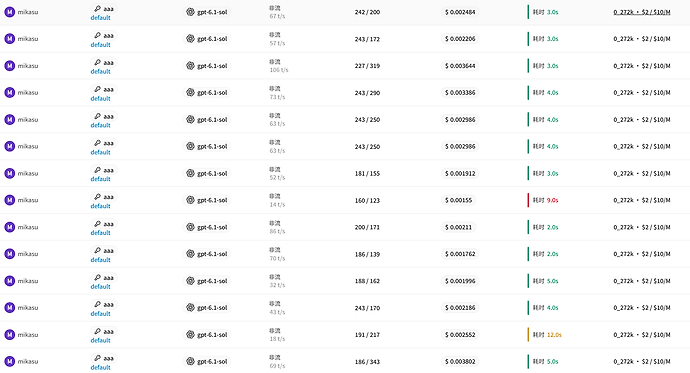
Task: Open the default group link in the $0.002206 row
Action: pyautogui.click(x=100, y=45)
